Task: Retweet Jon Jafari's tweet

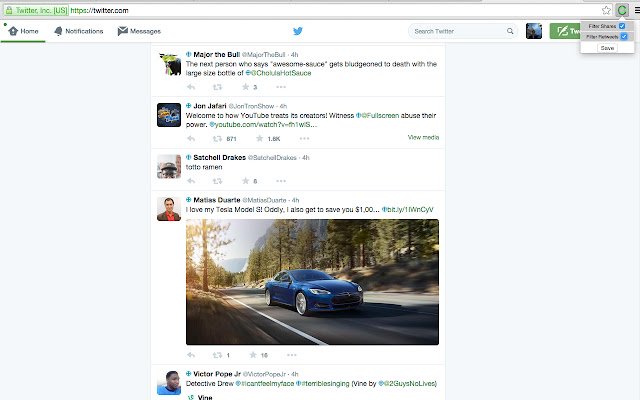Action: 218,139
